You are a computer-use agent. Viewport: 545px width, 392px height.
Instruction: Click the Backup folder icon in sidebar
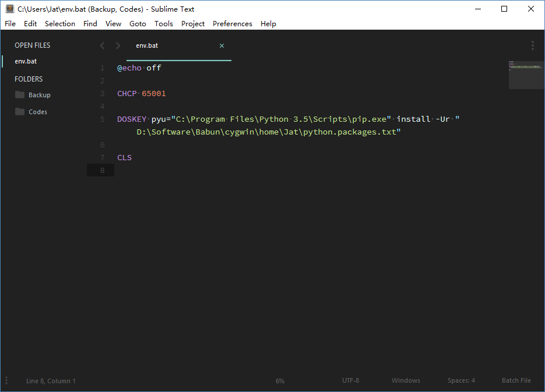(x=20, y=94)
